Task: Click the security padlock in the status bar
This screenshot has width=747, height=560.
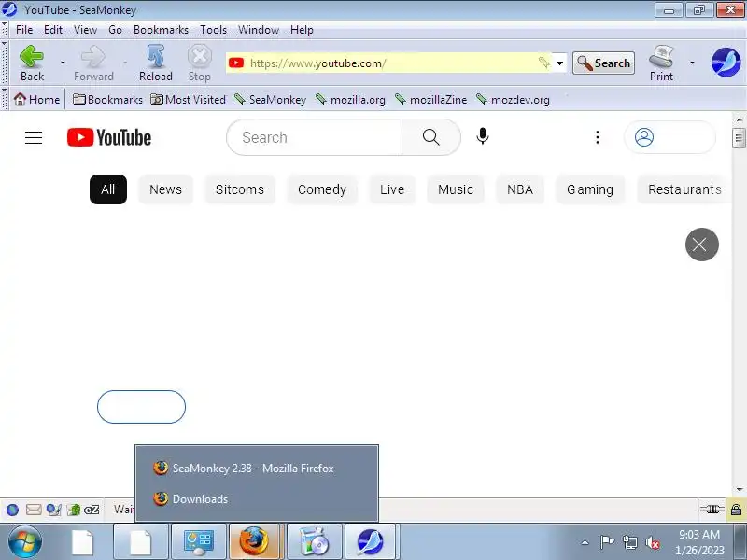Action: (x=736, y=510)
